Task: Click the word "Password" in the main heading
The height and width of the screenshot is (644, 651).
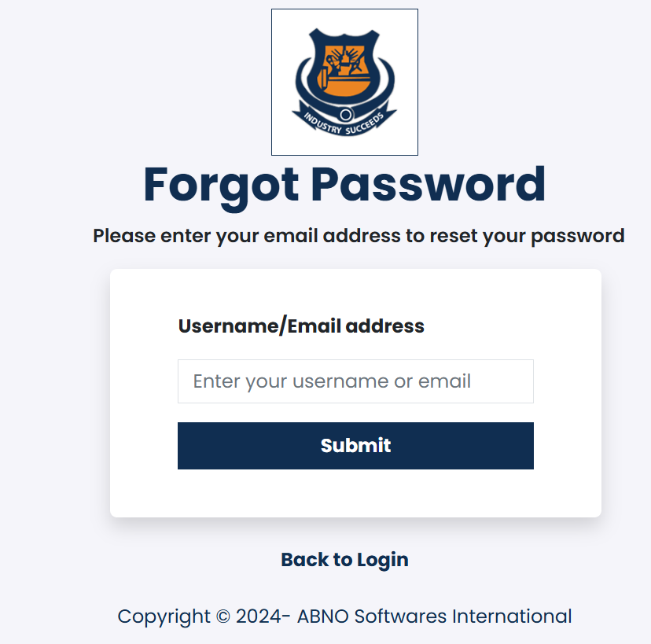Action: 428,184
